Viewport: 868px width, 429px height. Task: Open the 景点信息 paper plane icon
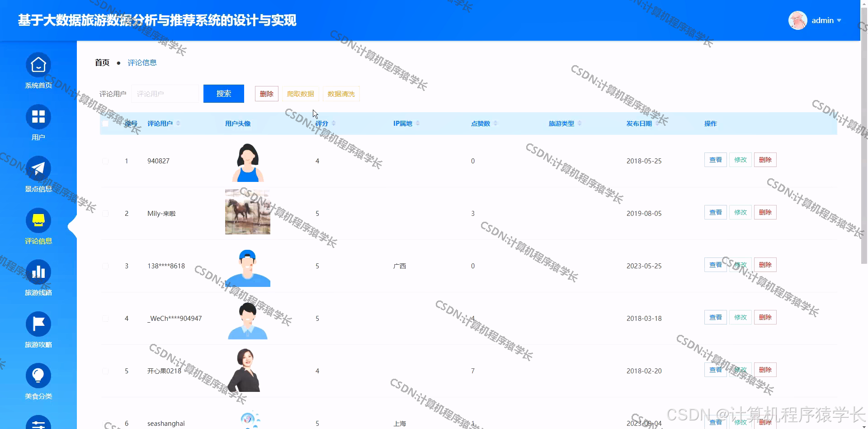[38, 169]
